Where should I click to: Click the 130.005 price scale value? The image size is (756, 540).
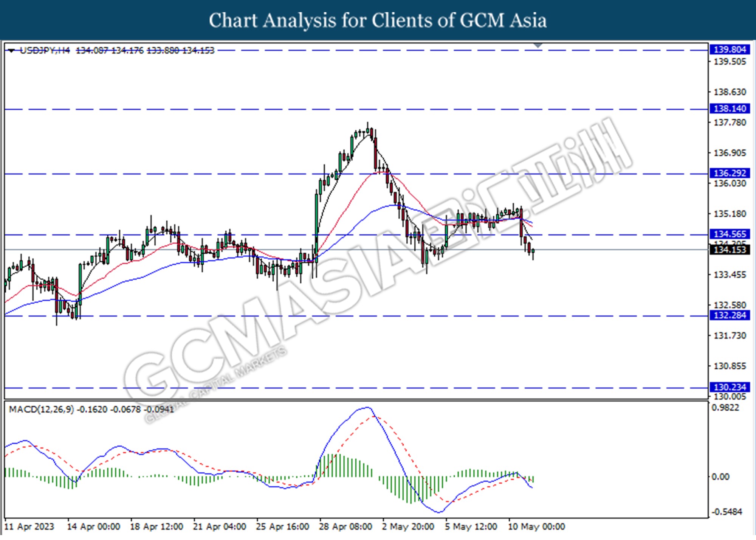[x=730, y=397]
